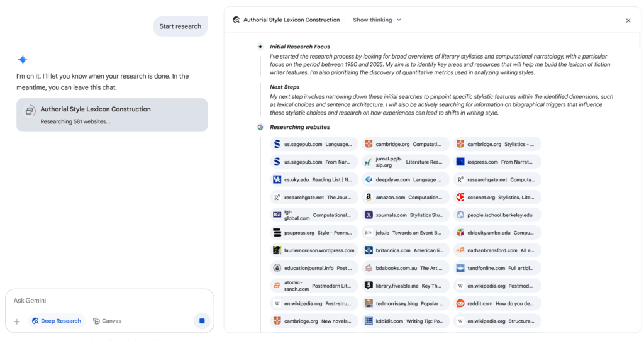Image resolution: width=644 pixels, height=341 pixels.
Task: Open us.sagepub.com From Nar... chip
Action: 314,162
